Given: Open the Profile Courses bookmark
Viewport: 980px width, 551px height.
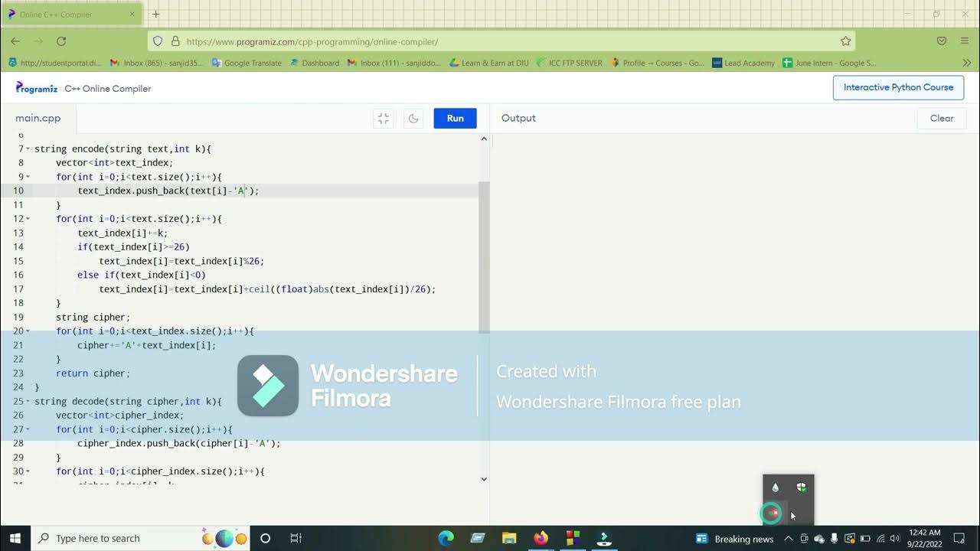Looking at the screenshot, I should pyautogui.click(x=658, y=63).
